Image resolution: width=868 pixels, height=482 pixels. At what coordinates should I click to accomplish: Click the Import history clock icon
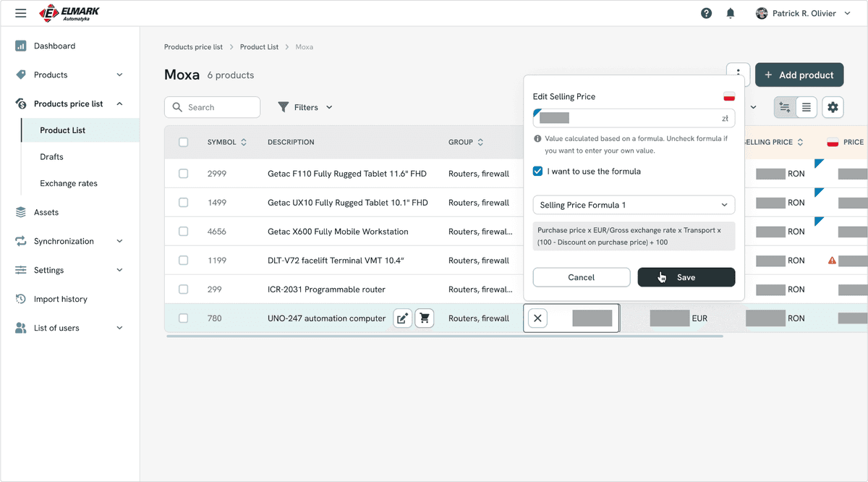pyautogui.click(x=21, y=299)
